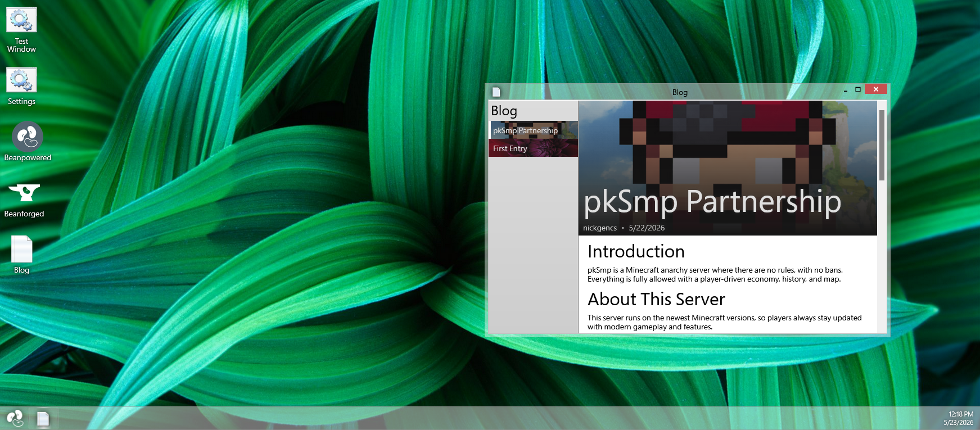Screen dimensions: 980x430
Task: Minimize the Blog window
Action: pyautogui.click(x=846, y=90)
